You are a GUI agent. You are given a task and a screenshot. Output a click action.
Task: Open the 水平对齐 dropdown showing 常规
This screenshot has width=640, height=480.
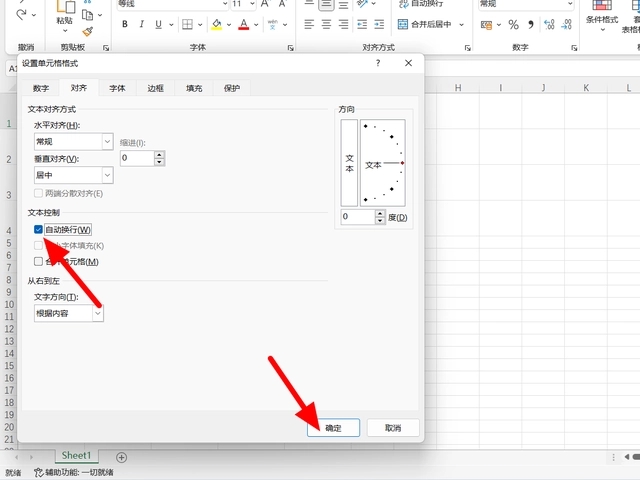[73, 142]
